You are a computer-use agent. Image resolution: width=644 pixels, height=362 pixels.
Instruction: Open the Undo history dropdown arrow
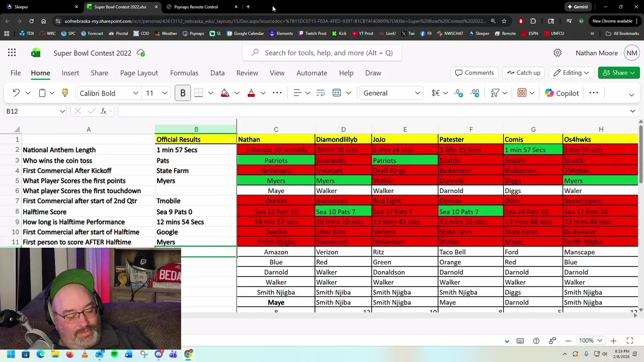point(28,93)
